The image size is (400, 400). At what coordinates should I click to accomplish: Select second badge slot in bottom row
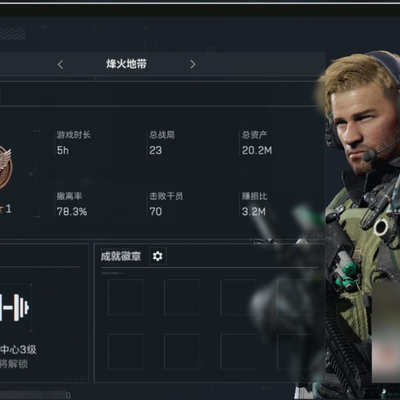182,352
